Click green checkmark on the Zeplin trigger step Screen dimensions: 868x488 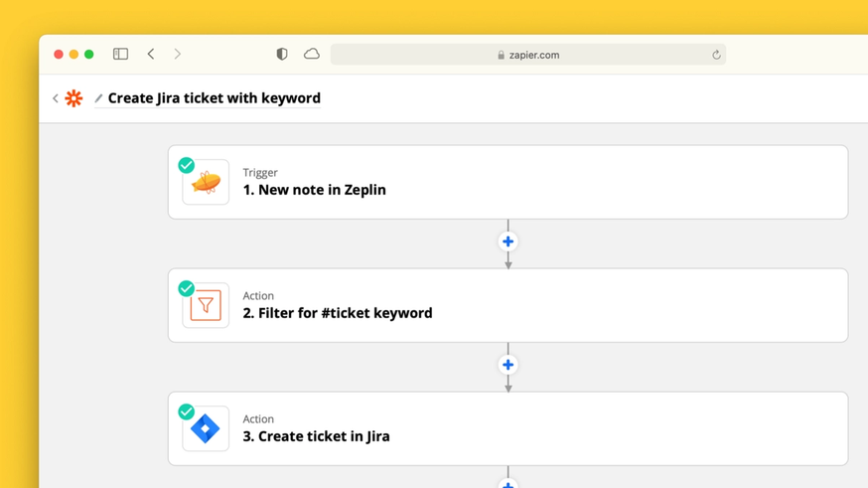coord(186,165)
